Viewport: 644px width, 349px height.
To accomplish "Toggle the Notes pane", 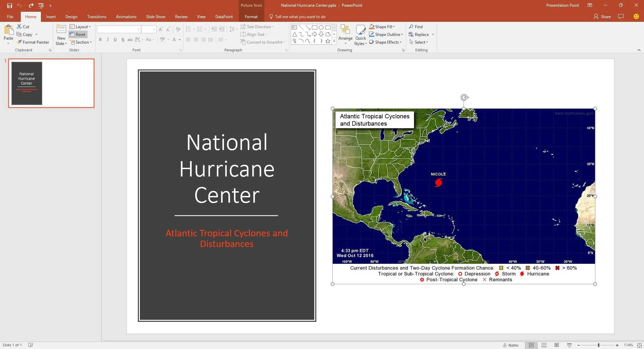I will pos(511,345).
